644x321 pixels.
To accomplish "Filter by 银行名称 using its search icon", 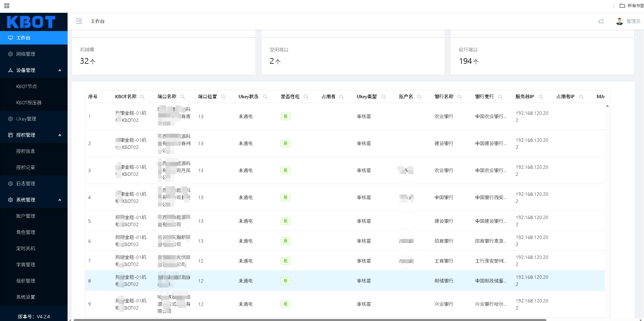I will click(x=460, y=97).
